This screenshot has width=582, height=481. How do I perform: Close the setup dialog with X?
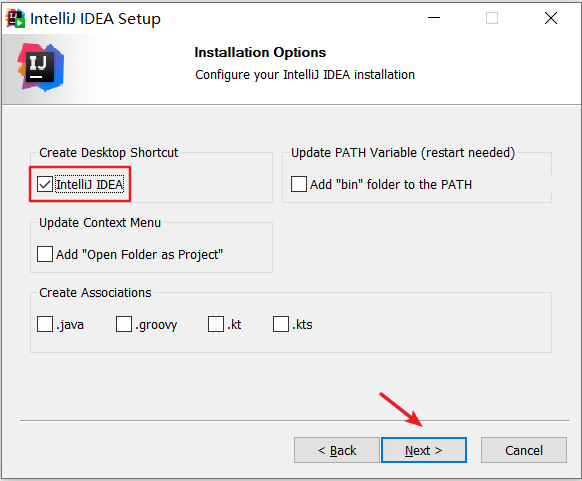click(551, 18)
